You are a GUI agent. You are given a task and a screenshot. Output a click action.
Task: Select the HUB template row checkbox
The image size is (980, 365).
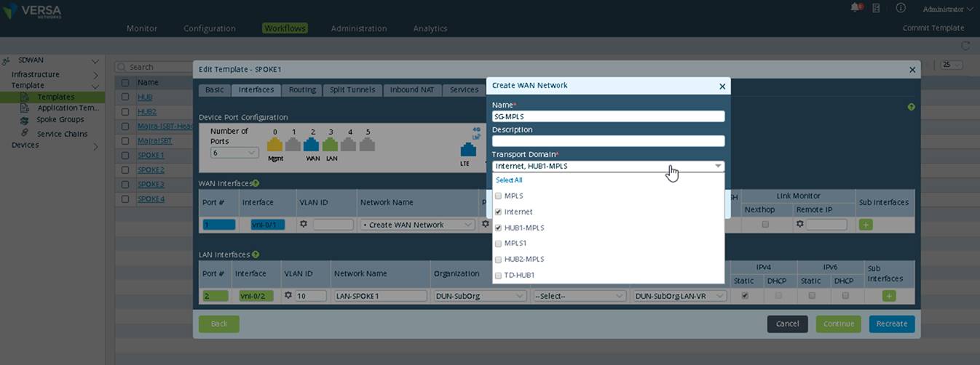pos(125,97)
